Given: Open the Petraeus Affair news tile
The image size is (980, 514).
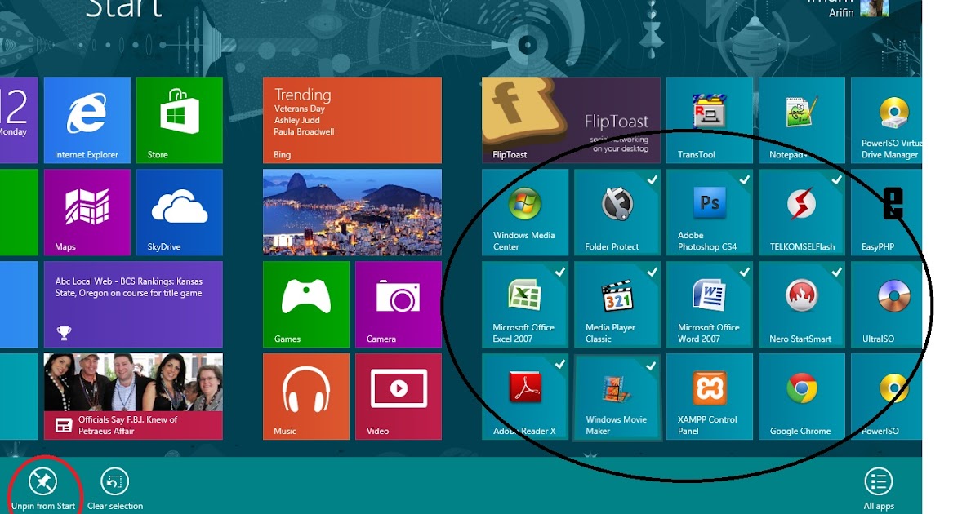Looking at the screenshot, I should coord(133,397).
